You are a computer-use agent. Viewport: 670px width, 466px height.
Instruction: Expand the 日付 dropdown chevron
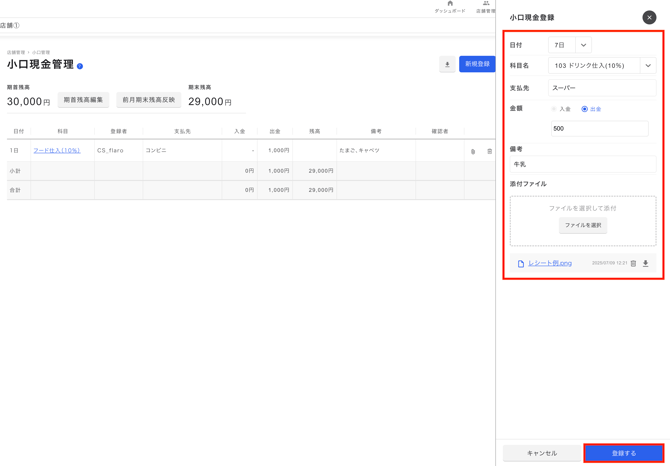click(583, 45)
